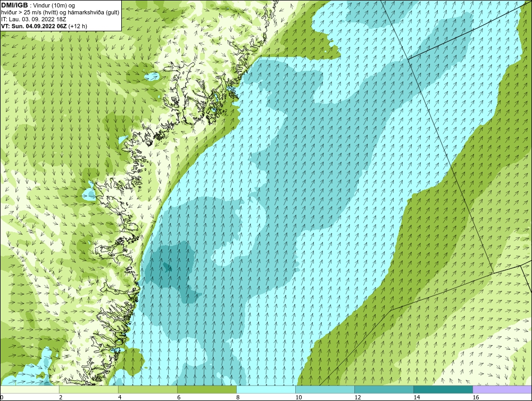Click the 0–2 m/s palest legend swatch

click(30, 389)
